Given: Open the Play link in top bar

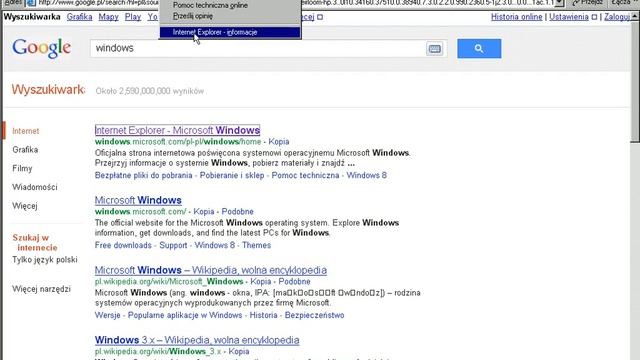Looking at the screenshot, I should (x=133, y=17).
